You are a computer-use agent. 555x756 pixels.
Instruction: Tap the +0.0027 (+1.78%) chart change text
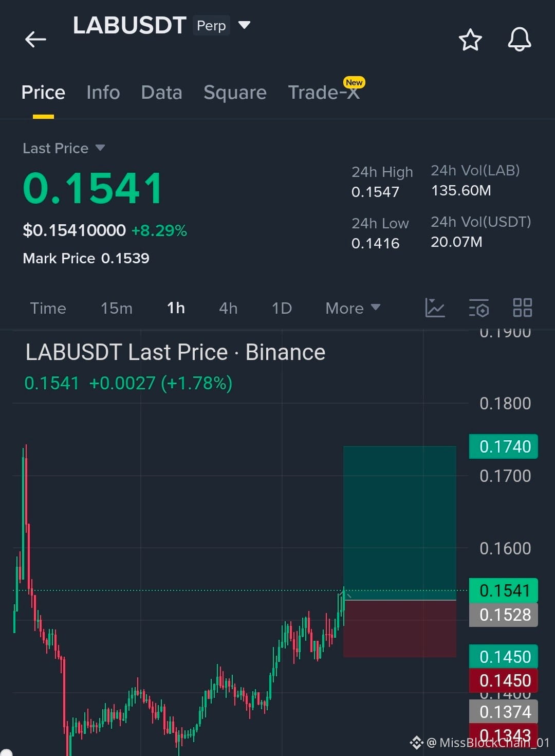(160, 383)
